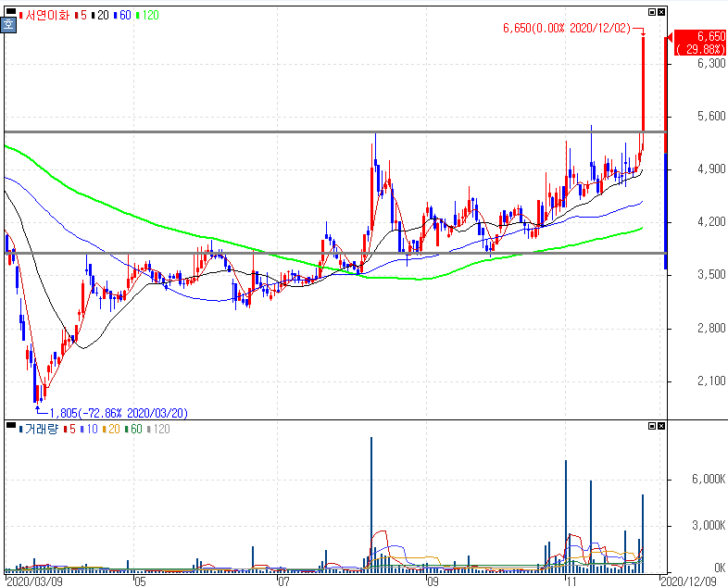Select the volume 60-day average legend

133,429
